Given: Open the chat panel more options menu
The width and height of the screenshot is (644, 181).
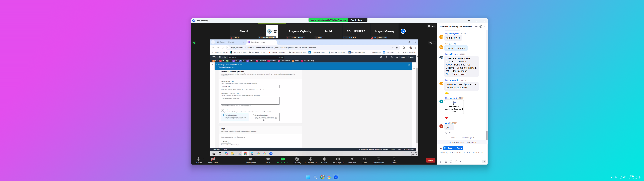Looking at the screenshot, I should coord(476,27).
